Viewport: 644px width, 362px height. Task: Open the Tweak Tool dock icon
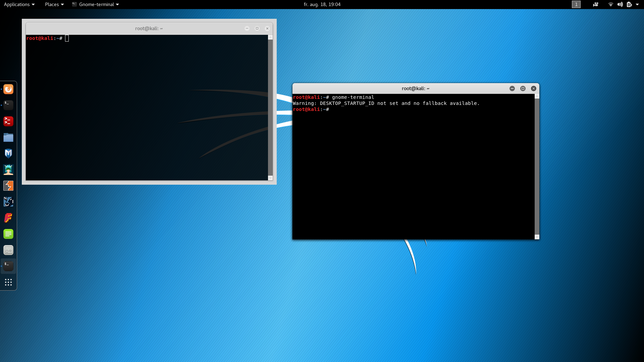(x=8, y=250)
